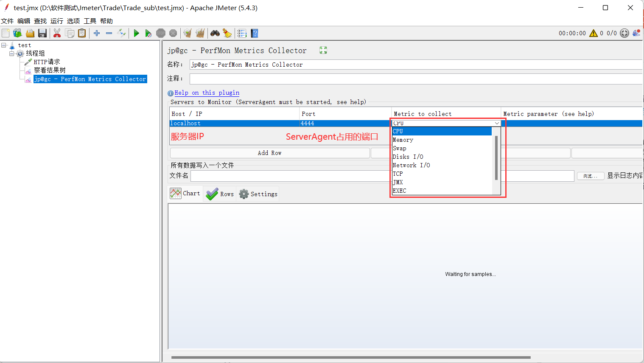Select the HTTP请求 tree node
Screen dimensions: 644x363
(x=45, y=61)
